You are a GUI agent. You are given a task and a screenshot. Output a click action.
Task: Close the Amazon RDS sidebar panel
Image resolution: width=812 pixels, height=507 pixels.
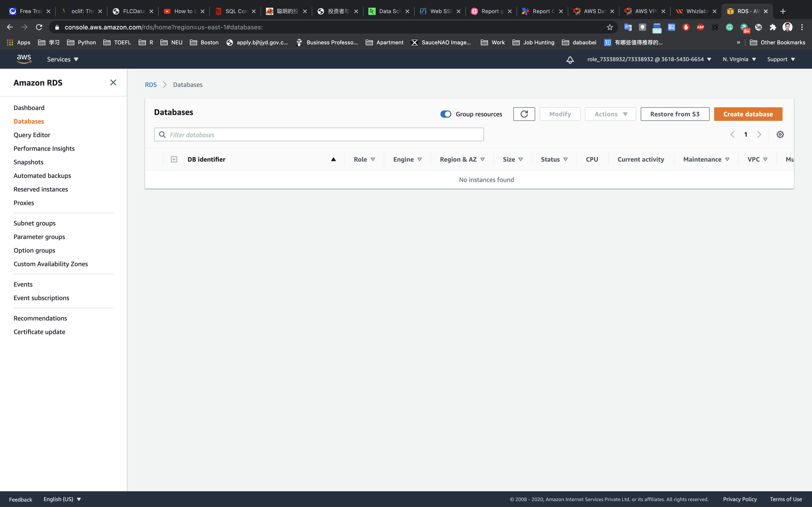(x=113, y=82)
